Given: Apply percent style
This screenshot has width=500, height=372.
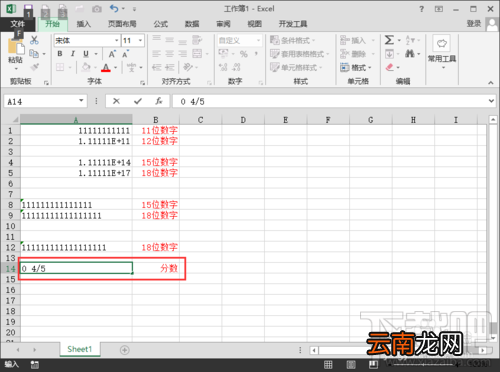Looking at the screenshot, I should 244,54.
